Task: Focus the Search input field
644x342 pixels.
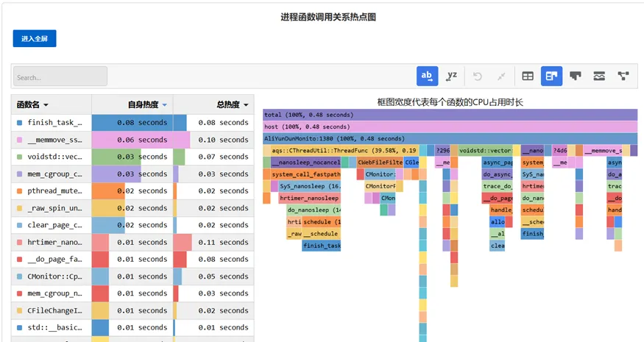Action: (x=60, y=76)
